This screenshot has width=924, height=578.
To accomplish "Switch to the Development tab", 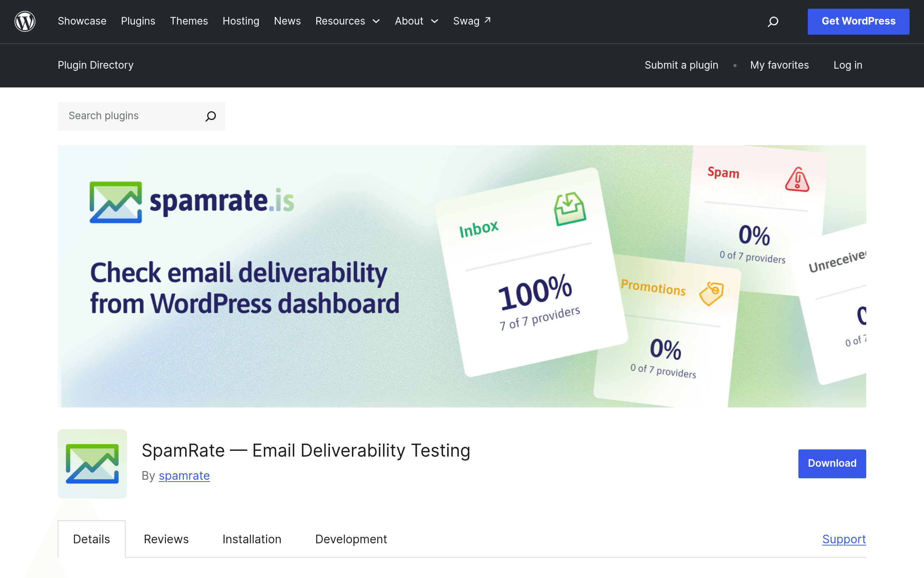I will (x=351, y=539).
